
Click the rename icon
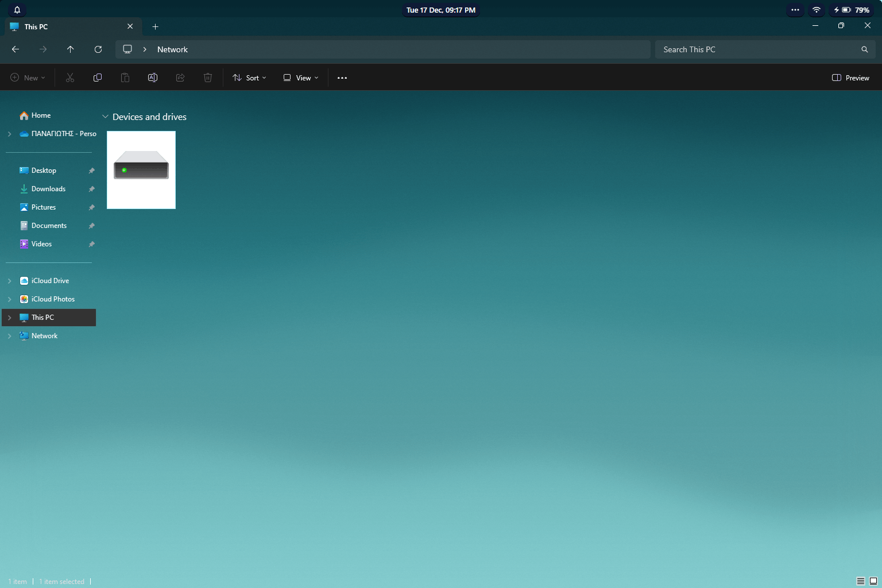click(153, 78)
